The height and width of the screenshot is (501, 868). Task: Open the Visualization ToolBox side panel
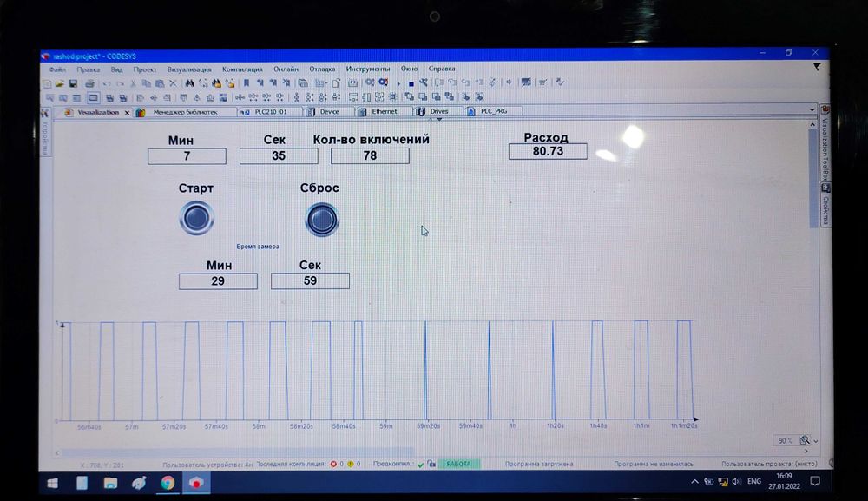[x=825, y=142]
